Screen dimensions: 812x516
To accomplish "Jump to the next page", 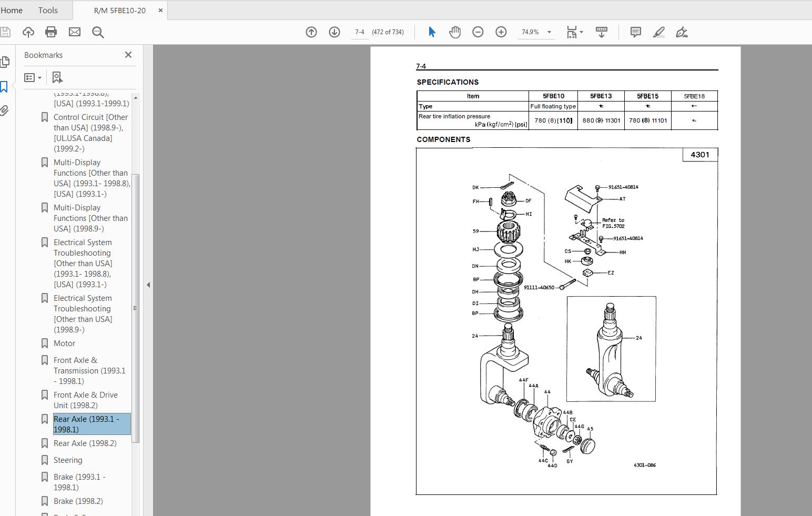I will pyautogui.click(x=334, y=32).
